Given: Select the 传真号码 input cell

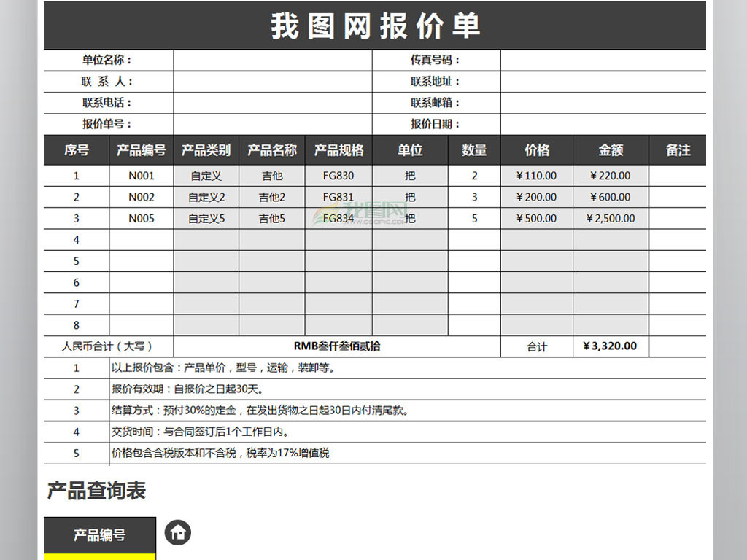Looking at the screenshot, I should point(603,60).
